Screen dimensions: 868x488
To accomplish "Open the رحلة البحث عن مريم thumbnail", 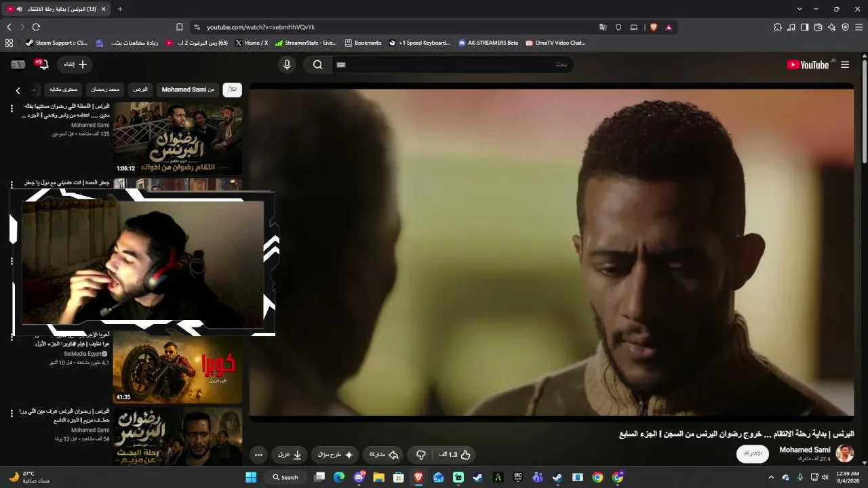I will click(178, 436).
